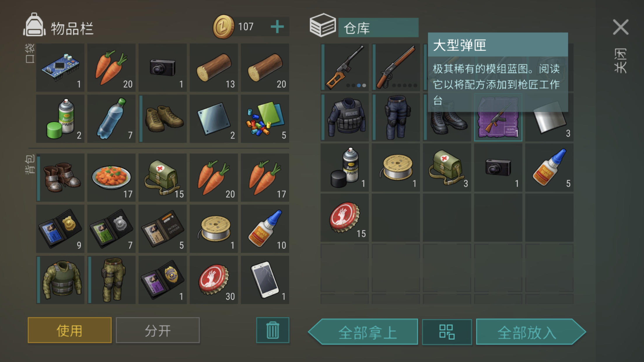Select the circuit board item in pocket
Viewport: 644px width, 362px height.
60,68
